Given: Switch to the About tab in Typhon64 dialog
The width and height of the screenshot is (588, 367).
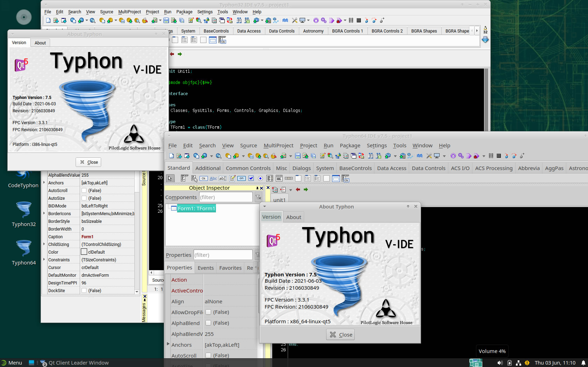Looking at the screenshot, I should tap(294, 217).
